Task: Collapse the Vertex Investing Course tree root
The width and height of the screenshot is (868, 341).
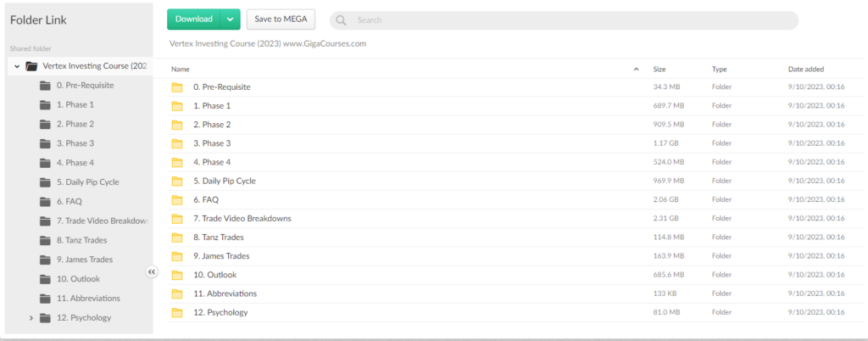Action: (17, 66)
